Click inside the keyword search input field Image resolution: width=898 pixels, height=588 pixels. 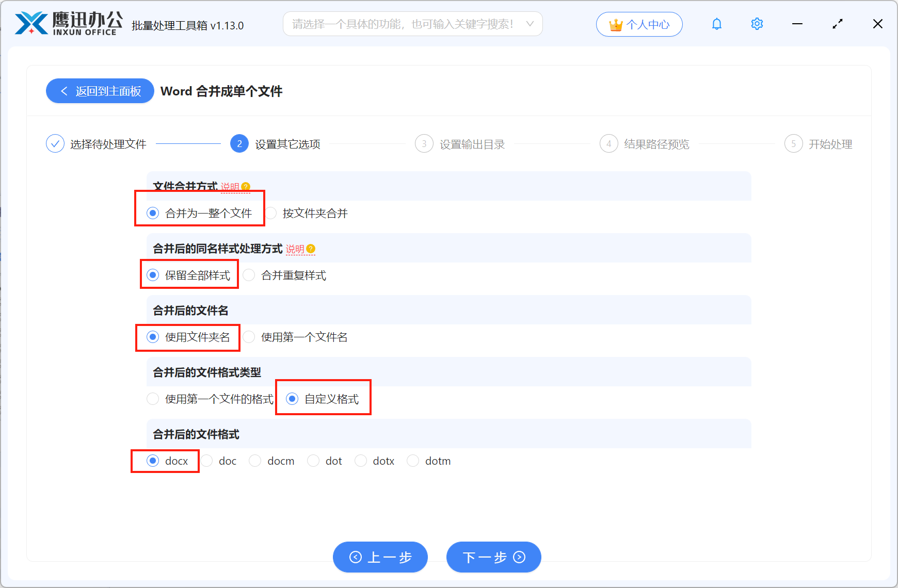click(403, 24)
